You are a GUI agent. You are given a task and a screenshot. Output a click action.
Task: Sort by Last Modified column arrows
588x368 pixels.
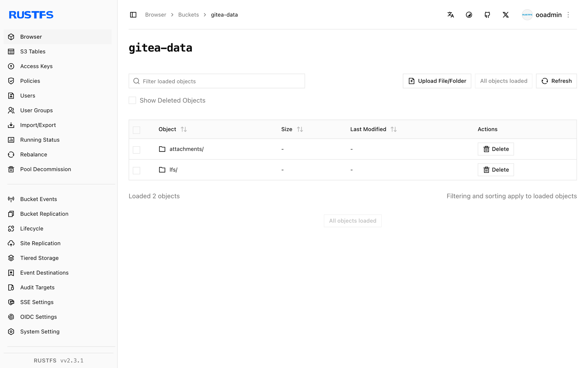click(x=394, y=129)
